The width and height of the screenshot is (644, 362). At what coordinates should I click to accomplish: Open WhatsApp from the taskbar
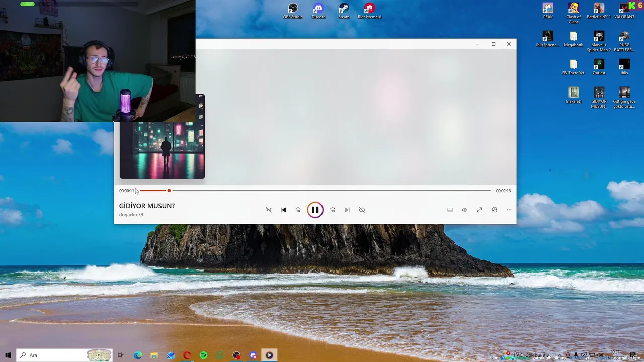[x=220, y=355]
